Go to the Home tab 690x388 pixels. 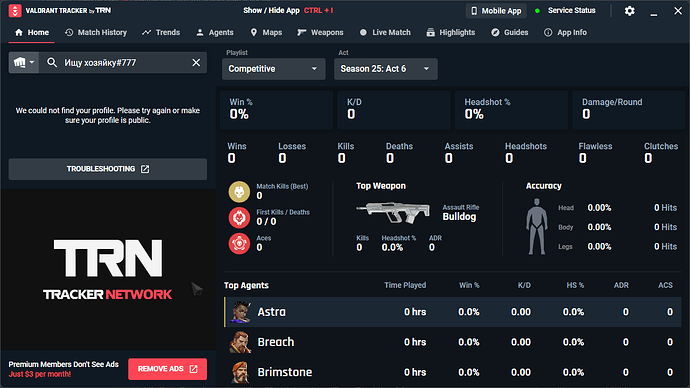tap(32, 33)
